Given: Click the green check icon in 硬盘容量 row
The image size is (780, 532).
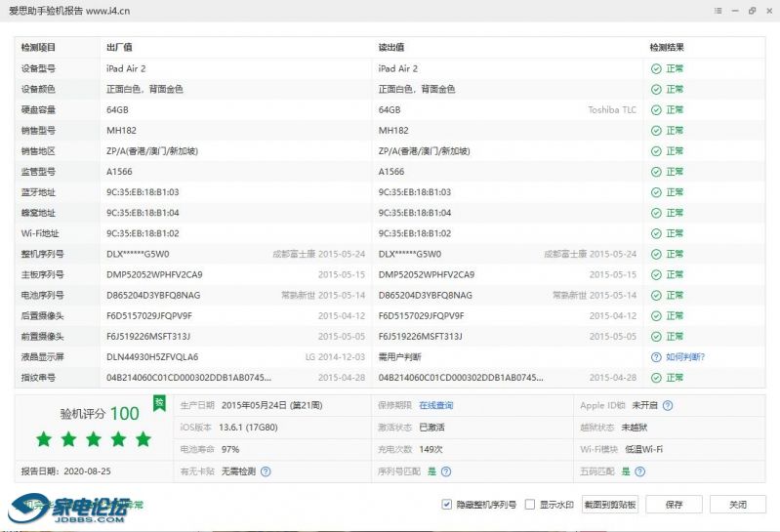Looking at the screenshot, I should [656, 110].
